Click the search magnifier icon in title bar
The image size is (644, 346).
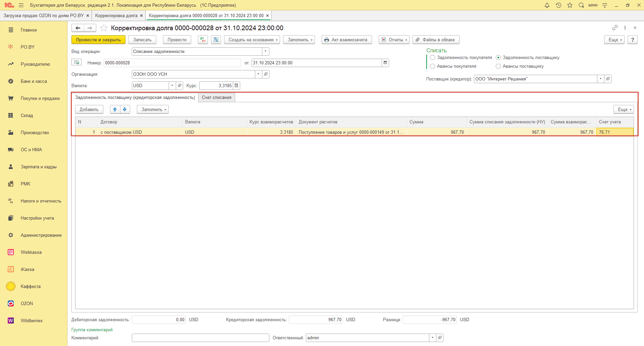coord(581,5)
